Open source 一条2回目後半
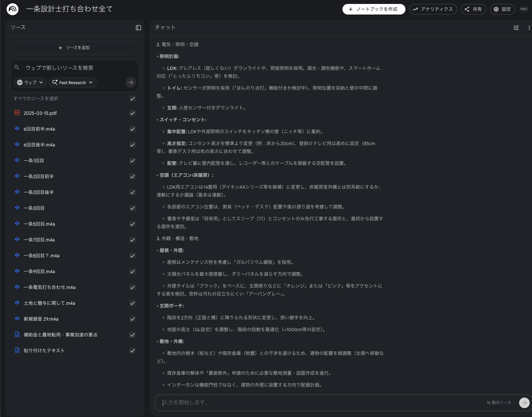Screen dimensions: 532x417 [x=39, y=192]
